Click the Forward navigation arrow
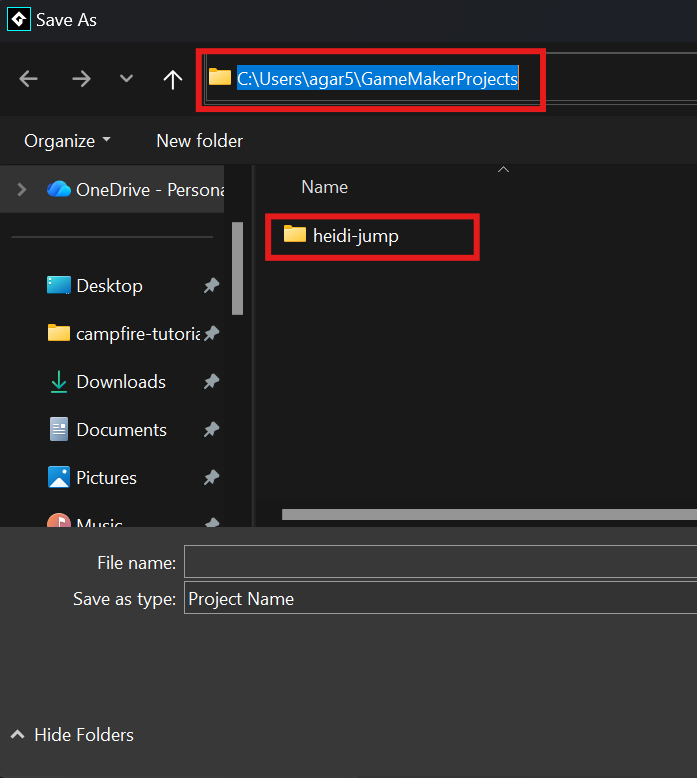This screenshot has width=697, height=778. tap(81, 79)
